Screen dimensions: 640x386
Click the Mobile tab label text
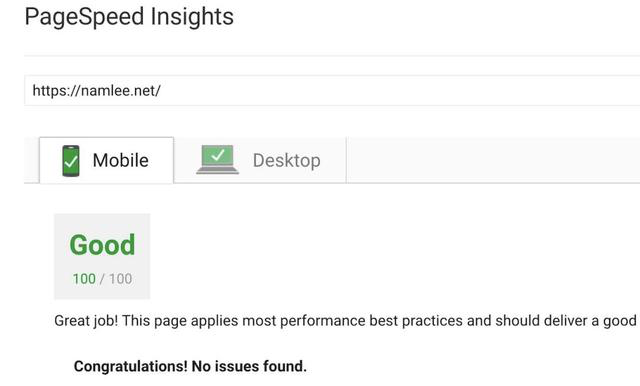pos(120,160)
